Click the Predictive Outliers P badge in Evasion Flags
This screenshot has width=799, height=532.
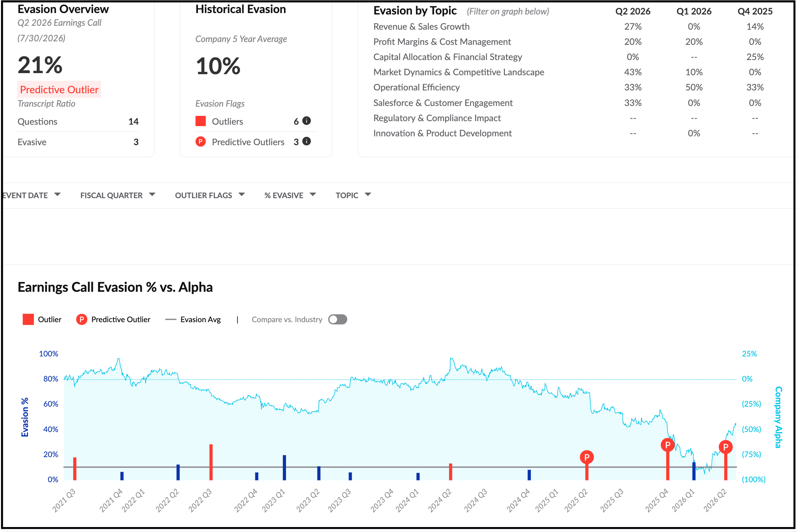200,142
